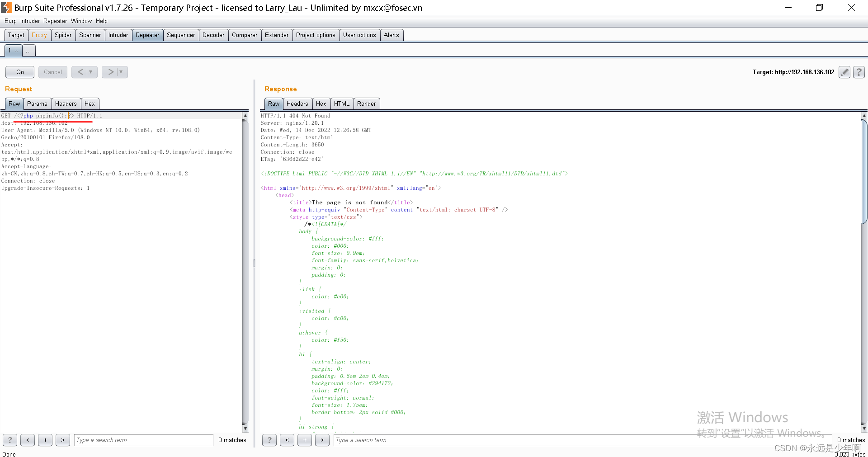Click the Cancel button
Viewport: 868px width, 457px height.
[53, 72]
